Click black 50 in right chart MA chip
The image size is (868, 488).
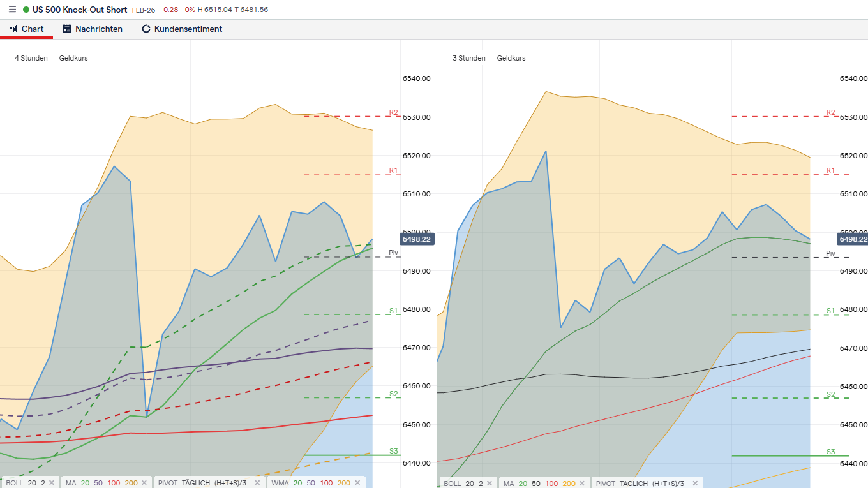[536, 483]
